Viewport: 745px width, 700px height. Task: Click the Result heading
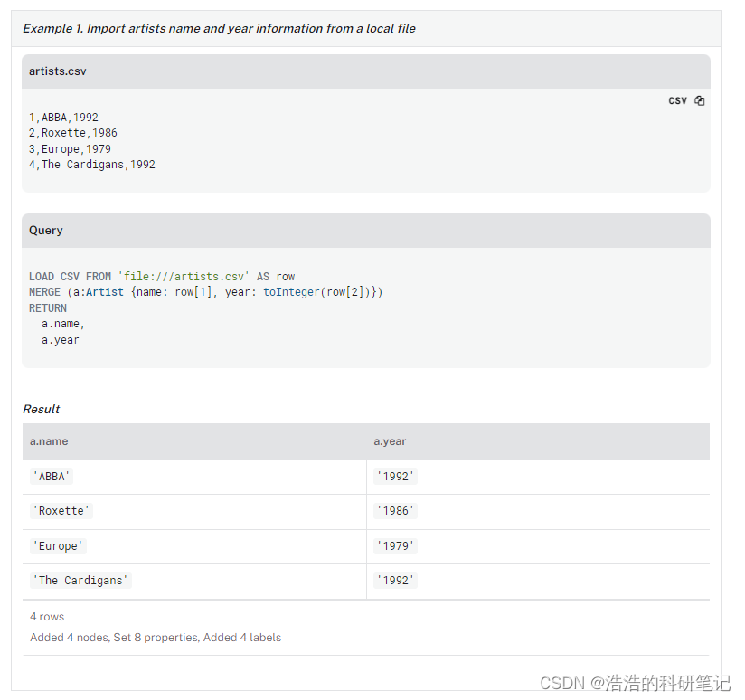coord(42,409)
